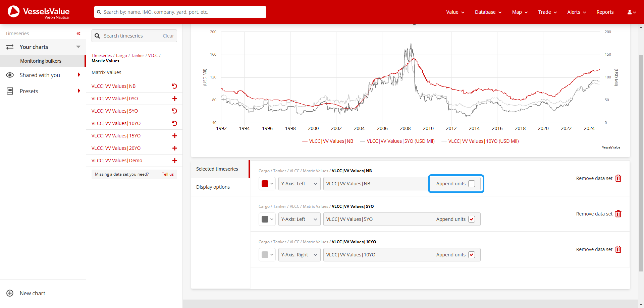The width and height of the screenshot is (644, 308).
Task: Click the Tell us link for missing data sets
Action: 167,174
